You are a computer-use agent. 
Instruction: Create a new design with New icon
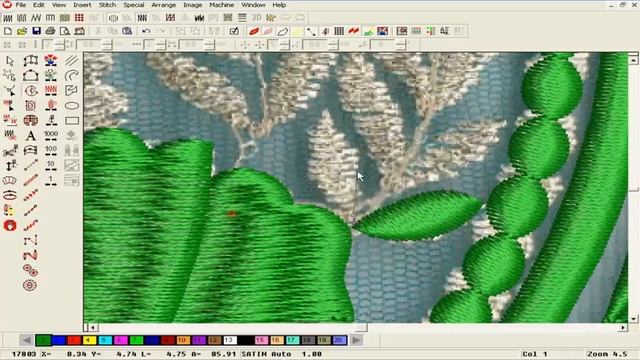(x=8, y=31)
